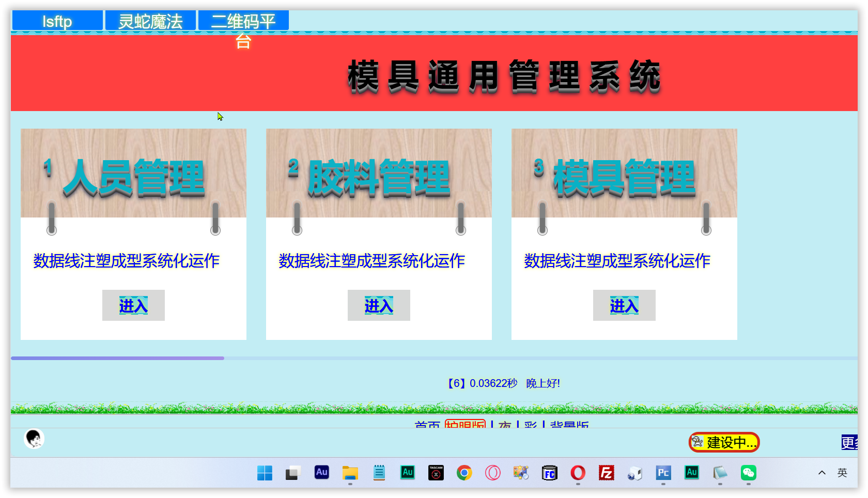Open the 二维码平台 tab
Viewport: 868px width, 498px height.
coord(243,21)
